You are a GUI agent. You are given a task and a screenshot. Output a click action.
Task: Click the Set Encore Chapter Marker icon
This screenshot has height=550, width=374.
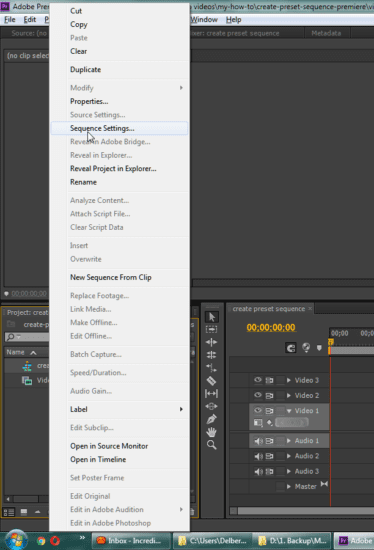click(x=306, y=348)
